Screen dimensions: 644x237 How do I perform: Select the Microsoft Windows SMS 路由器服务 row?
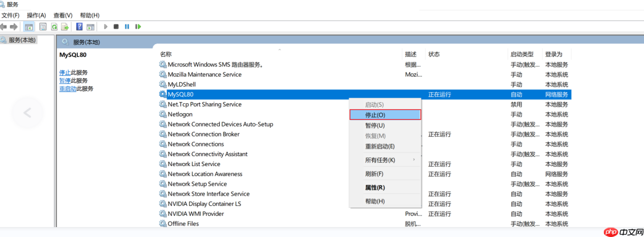point(365,64)
